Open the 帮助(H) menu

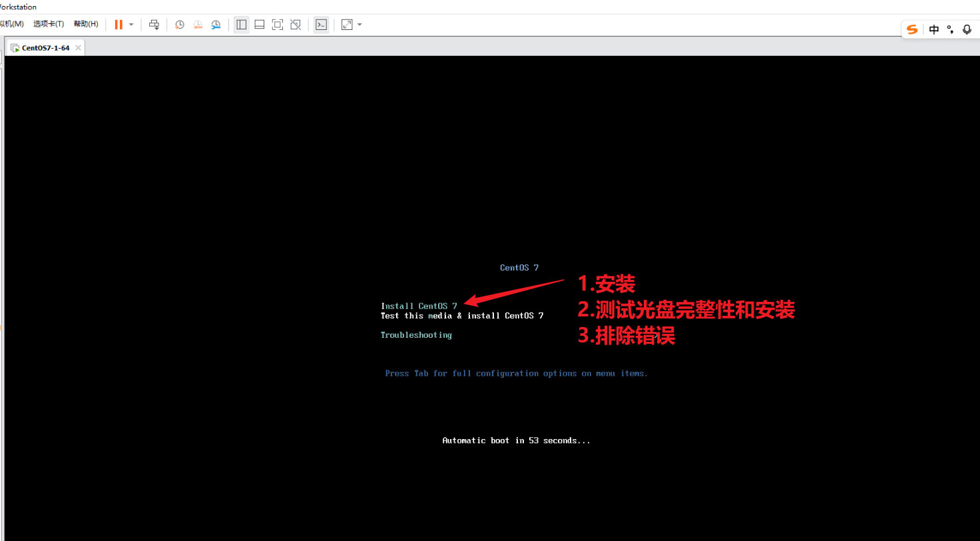tap(86, 24)
